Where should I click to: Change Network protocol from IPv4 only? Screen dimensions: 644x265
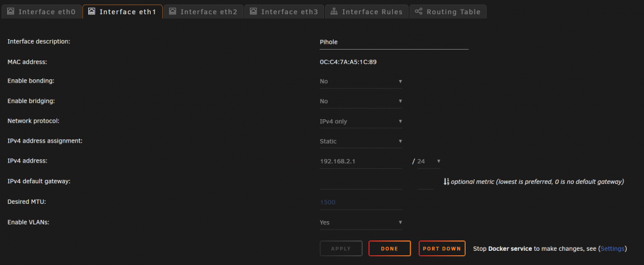point(361,121)
